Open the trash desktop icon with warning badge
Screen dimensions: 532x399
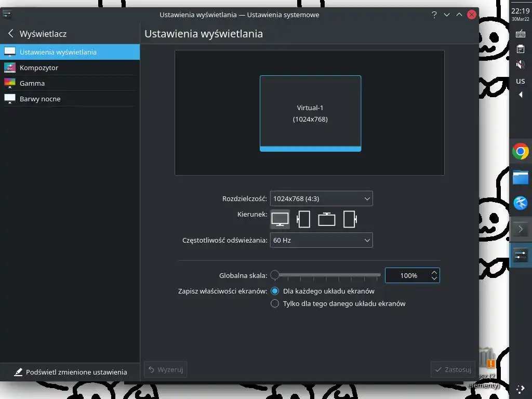click(x=487, y=358)
